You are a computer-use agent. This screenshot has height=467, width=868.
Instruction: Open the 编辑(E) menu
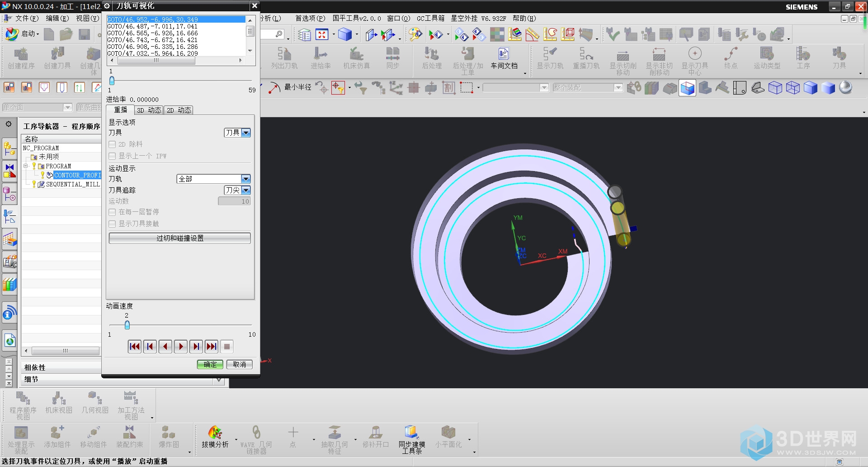(57, 19)
